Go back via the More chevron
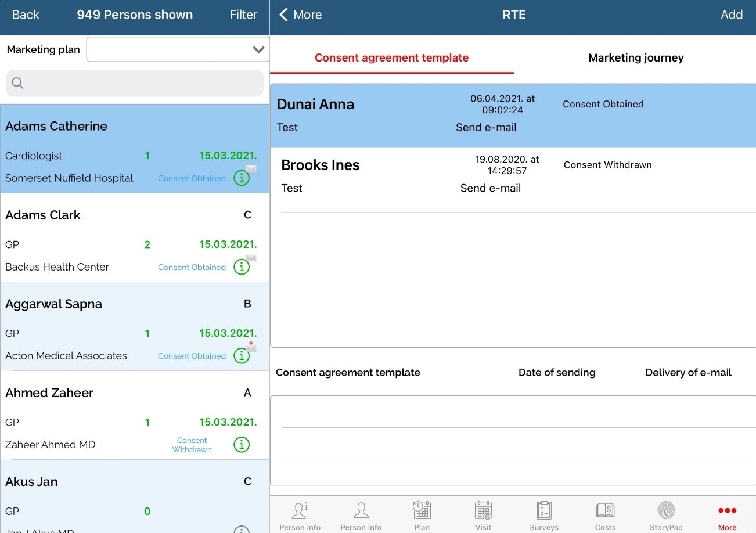The height and width of the screenshot is (533, 756). click(300, 15)
